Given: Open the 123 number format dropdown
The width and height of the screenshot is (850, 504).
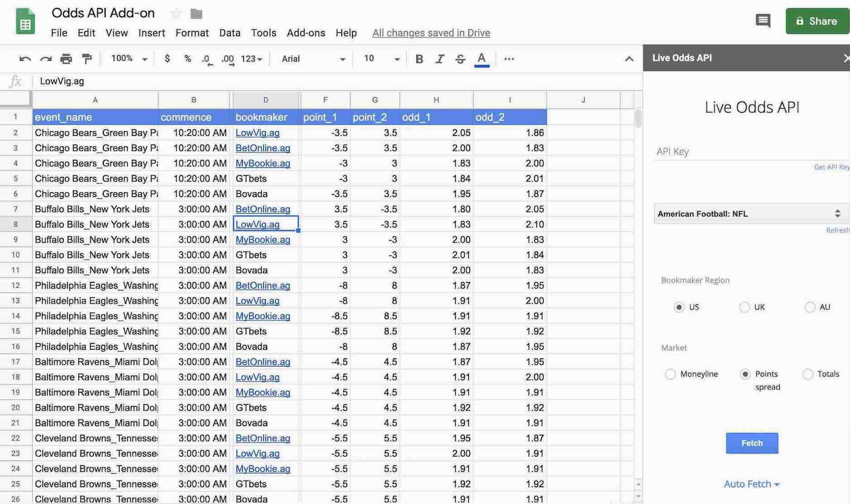Looking at the screenshot, I should click(x=252, y=59).
